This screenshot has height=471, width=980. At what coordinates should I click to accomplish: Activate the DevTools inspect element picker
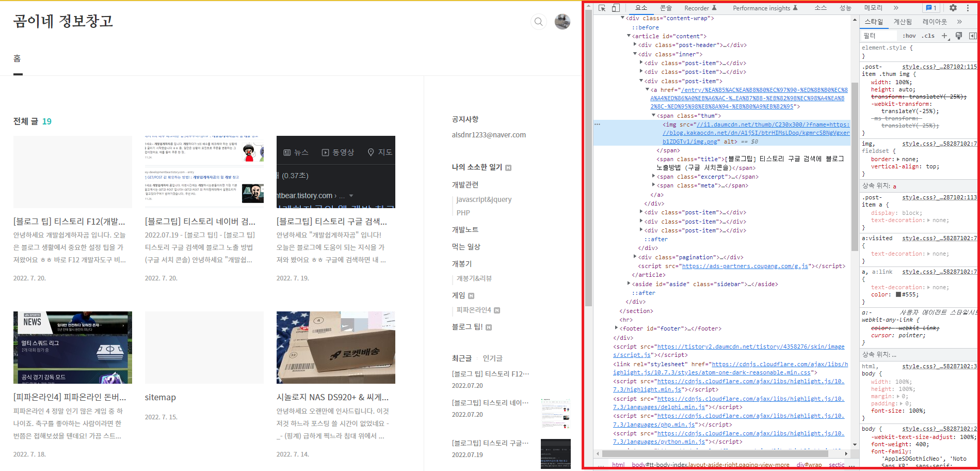pyautogui.click(x=602, y=8)
